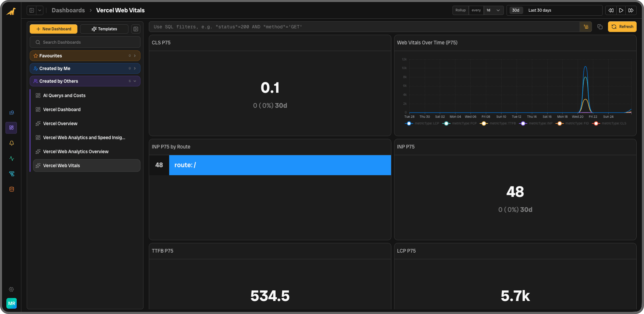Click the dinosaur logo in the sidebar
The width and height of the screenshot is (644, 314).
click(x=11, y=12)
